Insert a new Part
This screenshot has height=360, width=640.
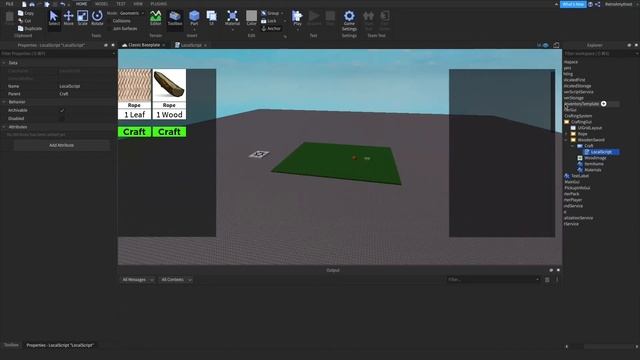click(194, 18)
